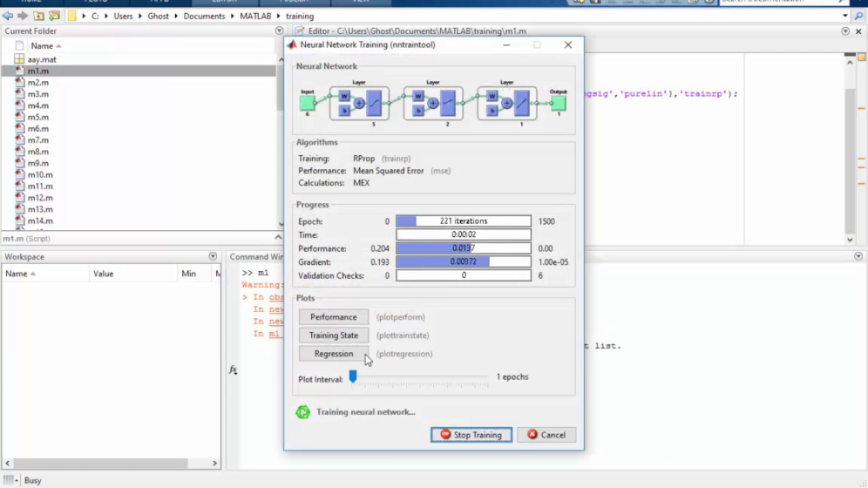Click the Current Folder scrollbar down arrow
Screen dimensions: 868x488
click(x=281, y=224)
